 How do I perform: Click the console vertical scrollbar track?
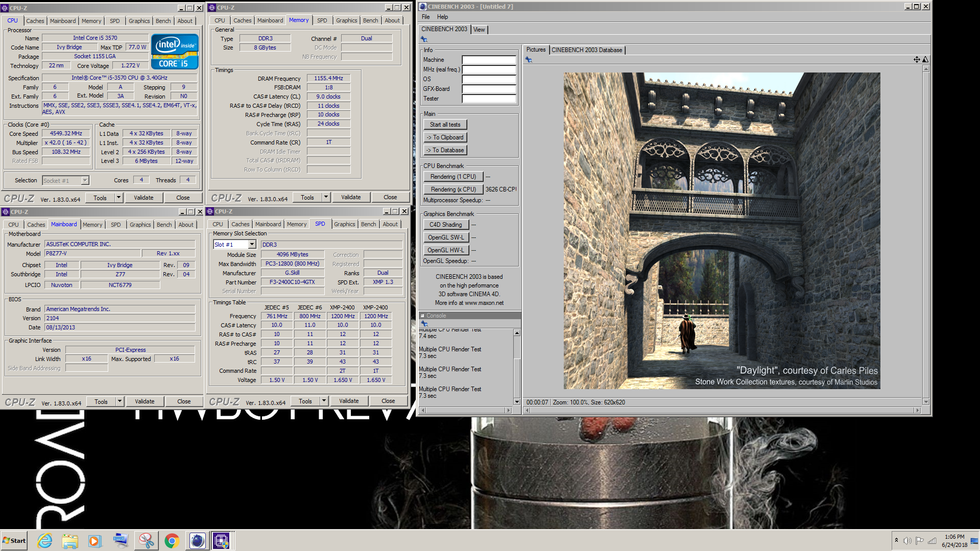pos(517,367)
